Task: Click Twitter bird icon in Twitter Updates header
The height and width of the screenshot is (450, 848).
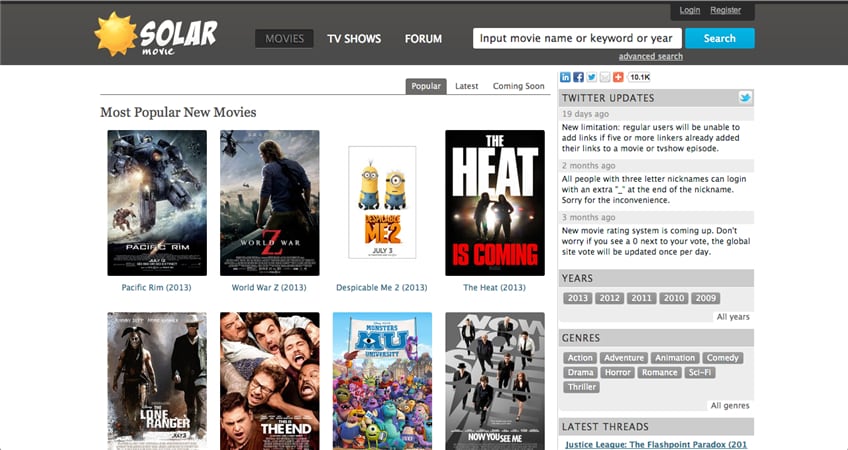Action: pos(745,97)
